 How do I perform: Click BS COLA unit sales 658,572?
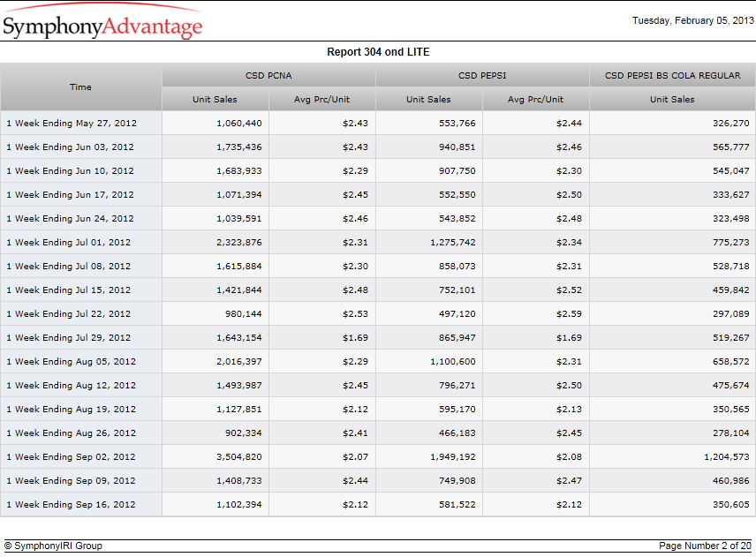[x=731, y=361]
